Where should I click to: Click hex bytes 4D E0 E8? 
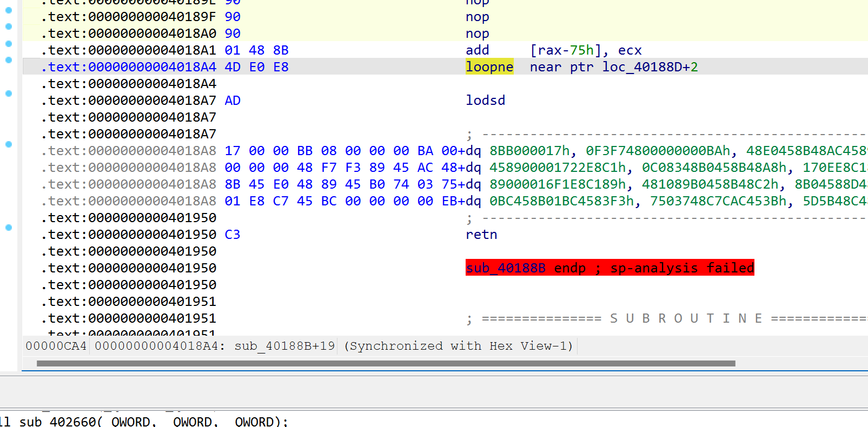(x=256, y=67)
